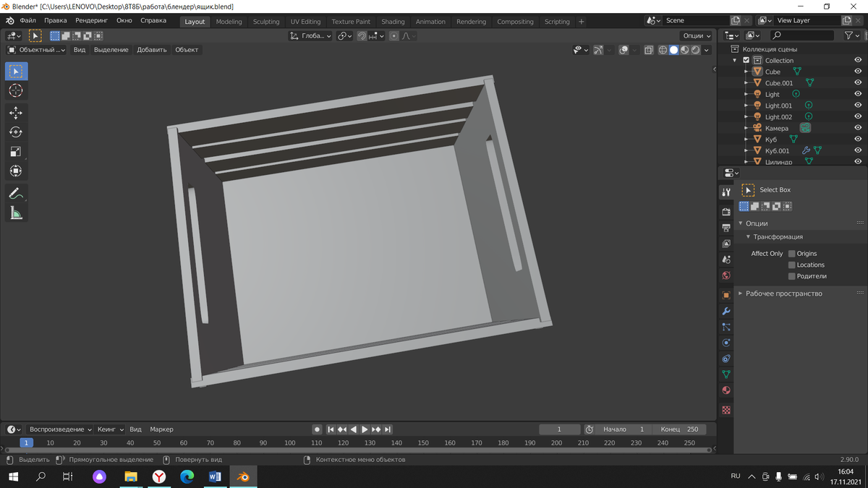This screenshot has width=868, height=488.
Task: Select the Rotate tool
Action: coord(16,132)
